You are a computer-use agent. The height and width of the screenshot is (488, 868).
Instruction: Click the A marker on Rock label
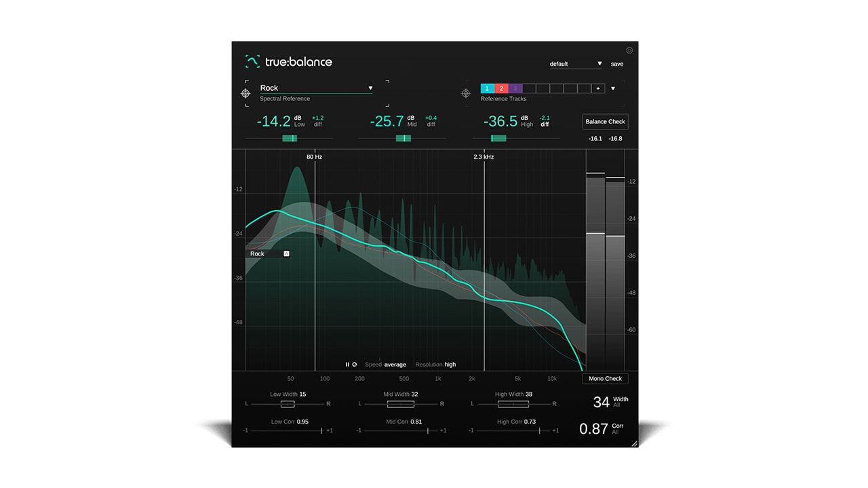tap(286, 253)
